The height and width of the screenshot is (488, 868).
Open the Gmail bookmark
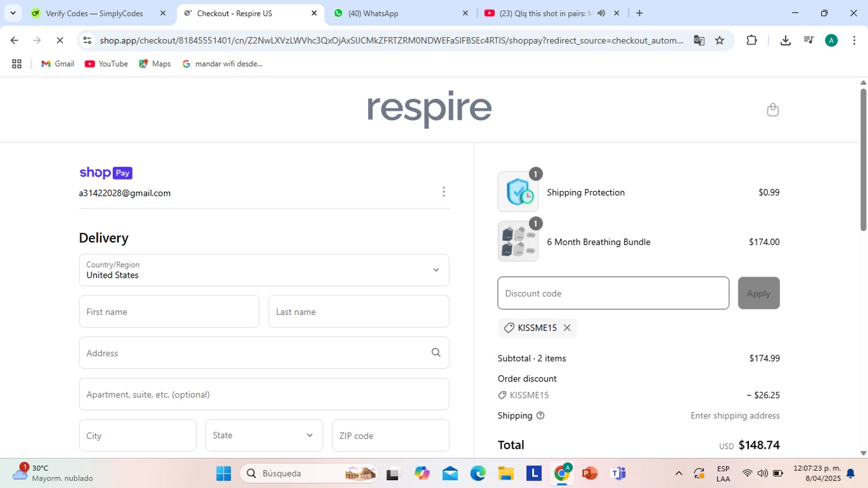(x=58, y=64)
